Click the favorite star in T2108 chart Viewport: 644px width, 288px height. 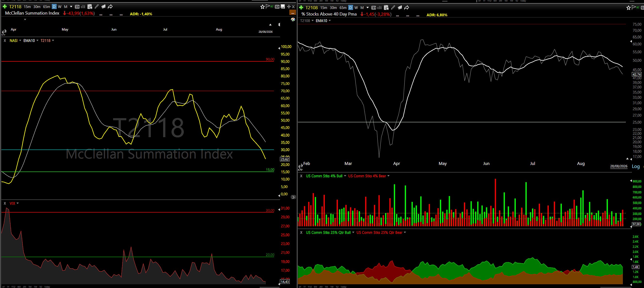point(628,8)
